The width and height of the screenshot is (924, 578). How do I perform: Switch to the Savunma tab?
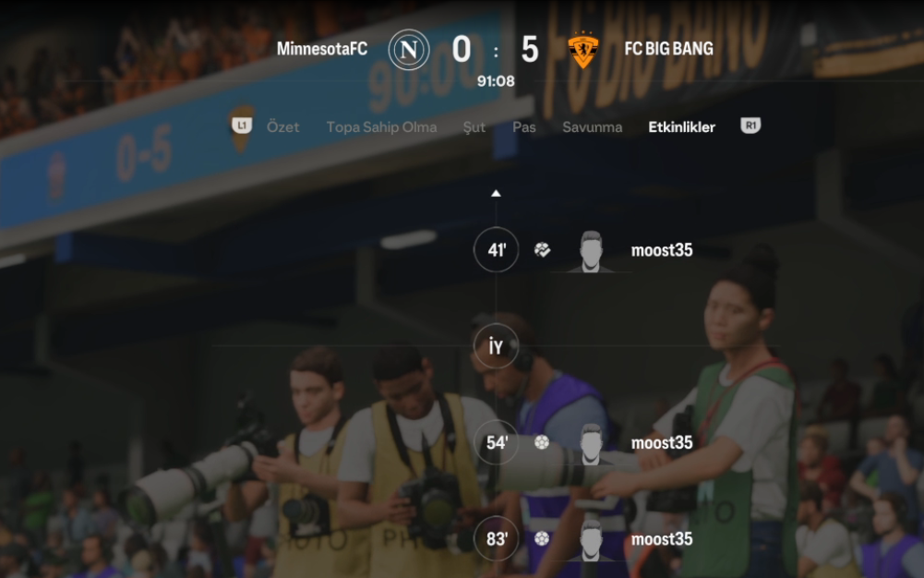(x=593, y=127)
